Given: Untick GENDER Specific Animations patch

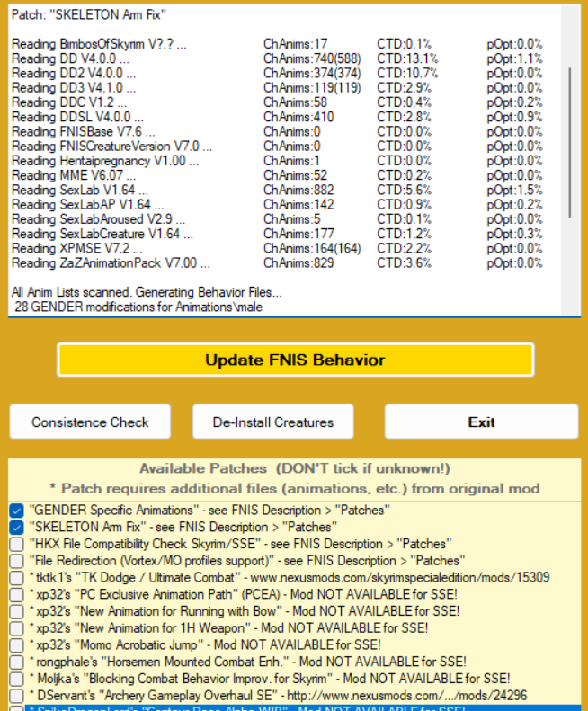Looking at the screenshot, I should 17,511.
